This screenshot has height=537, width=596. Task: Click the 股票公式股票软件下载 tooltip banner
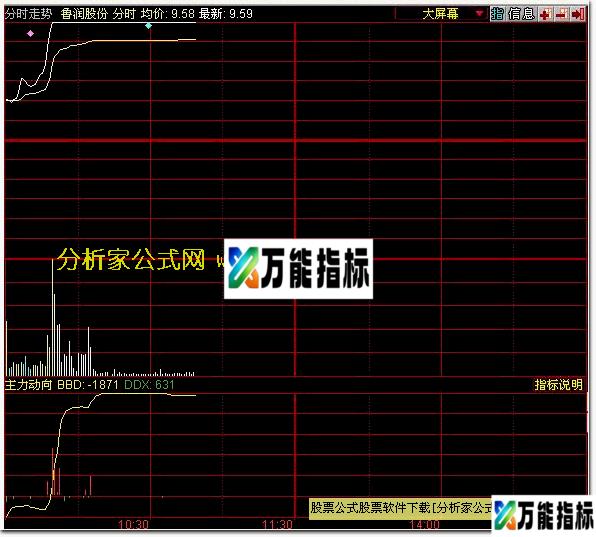click(x=401, y=508)
